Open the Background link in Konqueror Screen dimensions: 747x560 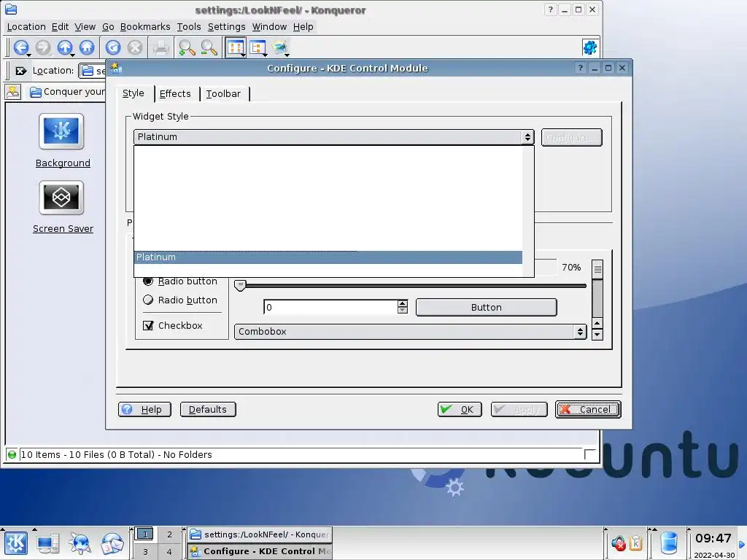click(x=63, y=163)
